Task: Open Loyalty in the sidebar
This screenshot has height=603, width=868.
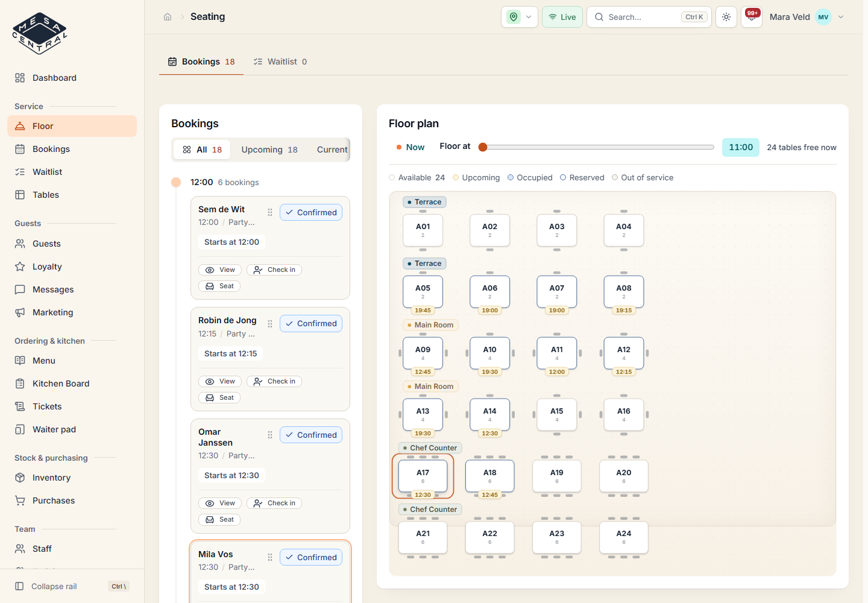Action: 72,267
